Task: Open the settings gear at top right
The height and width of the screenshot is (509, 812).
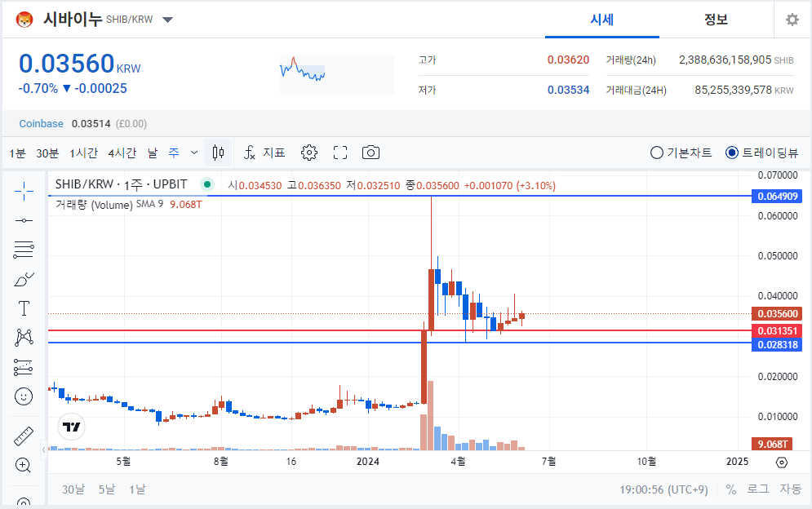Action: (792, 20)
